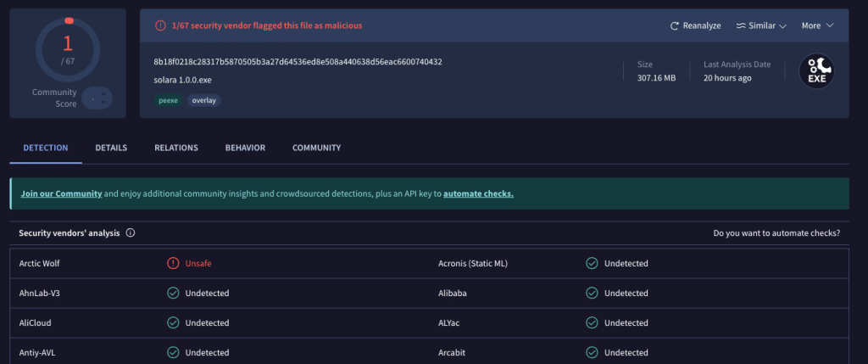Click the Reanalyze refresh icon
Viewport: 868px width, 364px height.
pyautogui.click(x=675, y=25)
